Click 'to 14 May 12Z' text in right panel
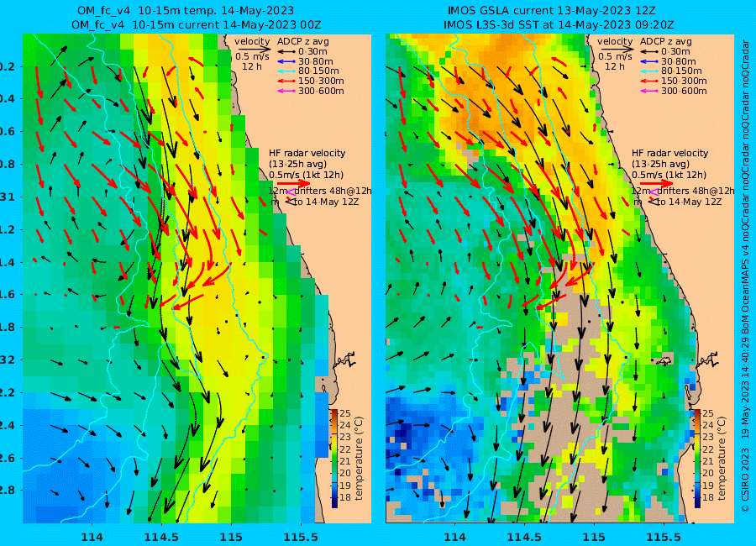Screen dimensions: 756x546 (690, 202)
